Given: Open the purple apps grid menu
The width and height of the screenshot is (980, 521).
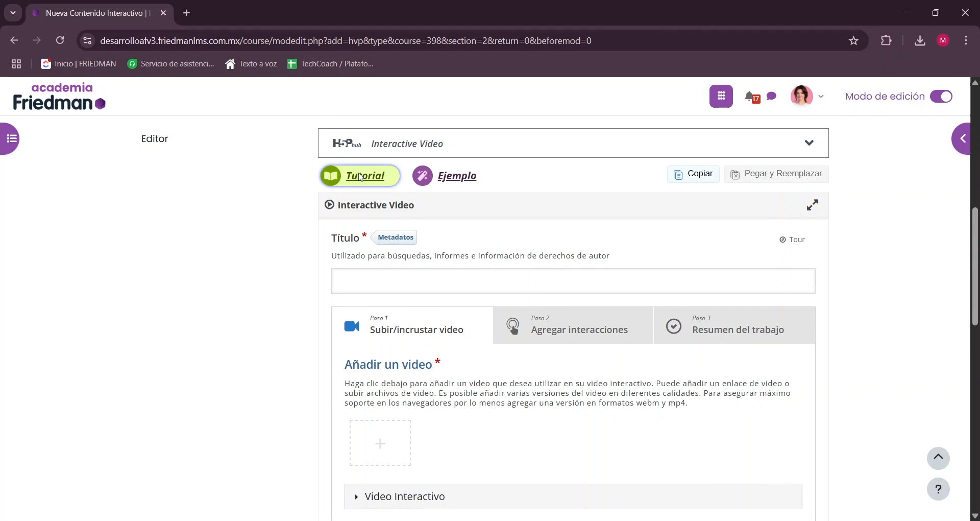Looking at the screenshot, I should click(721, 97).
